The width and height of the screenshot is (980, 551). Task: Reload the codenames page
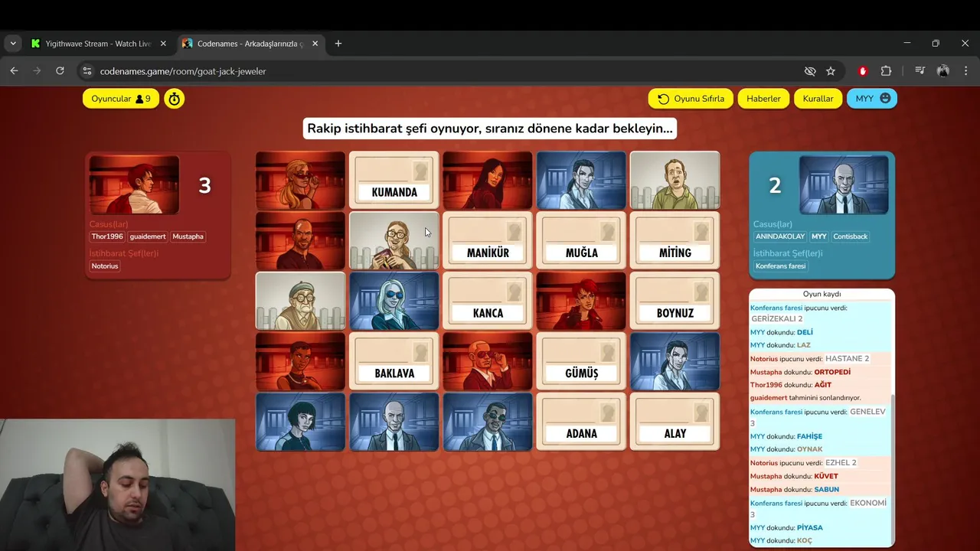60,71
